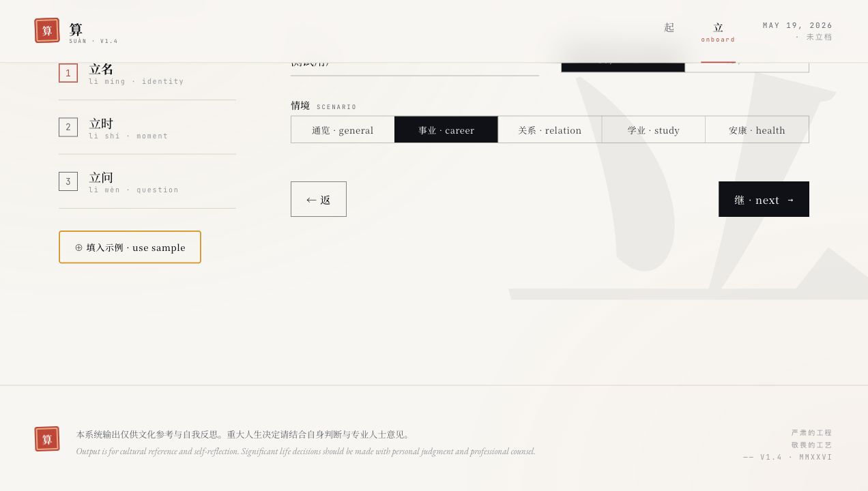The width and height of the screenshot is (868, 491).
Task: Click the English disclaimer 'Output is for cultural reference'
Action: (x=306, y=451)
